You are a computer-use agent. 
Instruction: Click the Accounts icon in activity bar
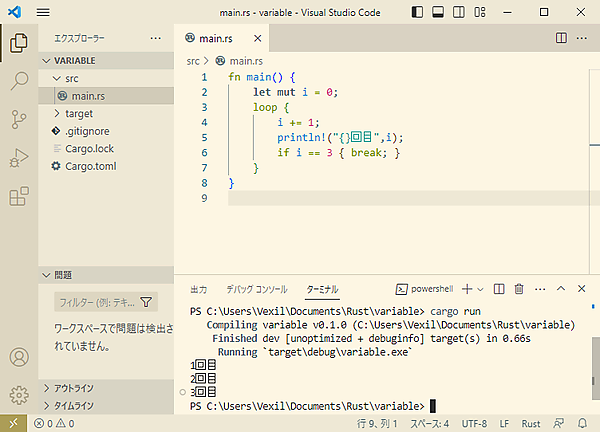(18, 357)
